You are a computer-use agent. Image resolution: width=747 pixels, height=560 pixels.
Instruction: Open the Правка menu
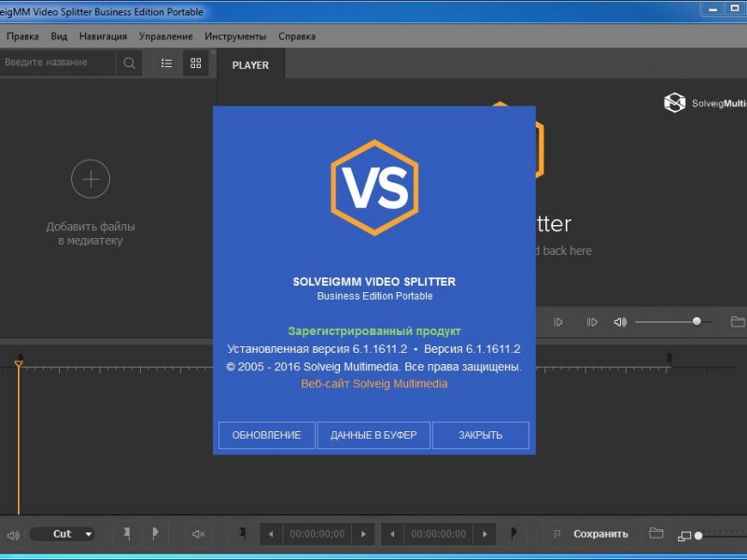coord(22,36)
